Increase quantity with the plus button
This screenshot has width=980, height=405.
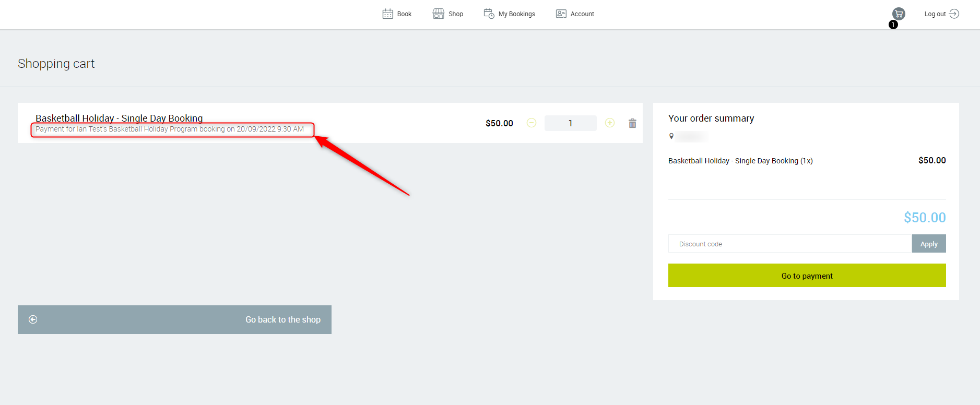click(609, 123)
